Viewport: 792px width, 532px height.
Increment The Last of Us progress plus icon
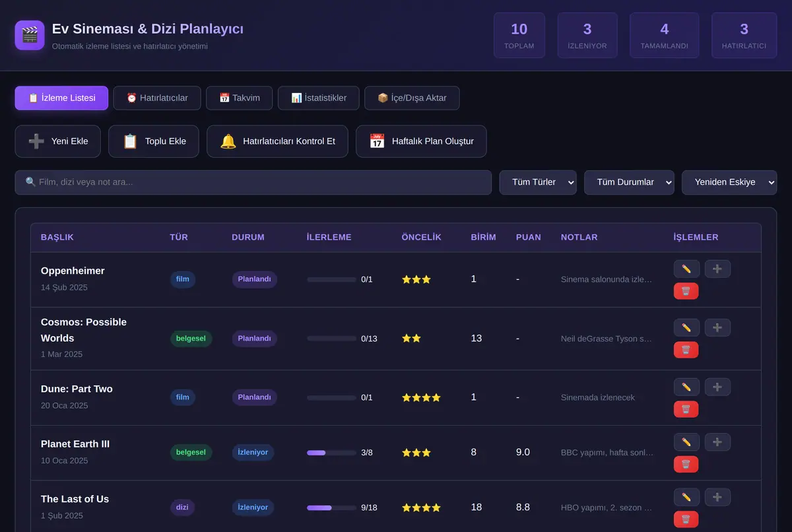click(717, 497)
